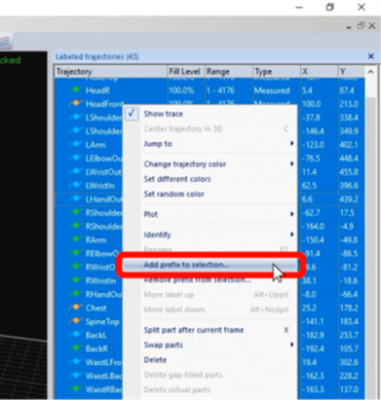
Task: Choose Split part after current frame
Action: (210, 330)
